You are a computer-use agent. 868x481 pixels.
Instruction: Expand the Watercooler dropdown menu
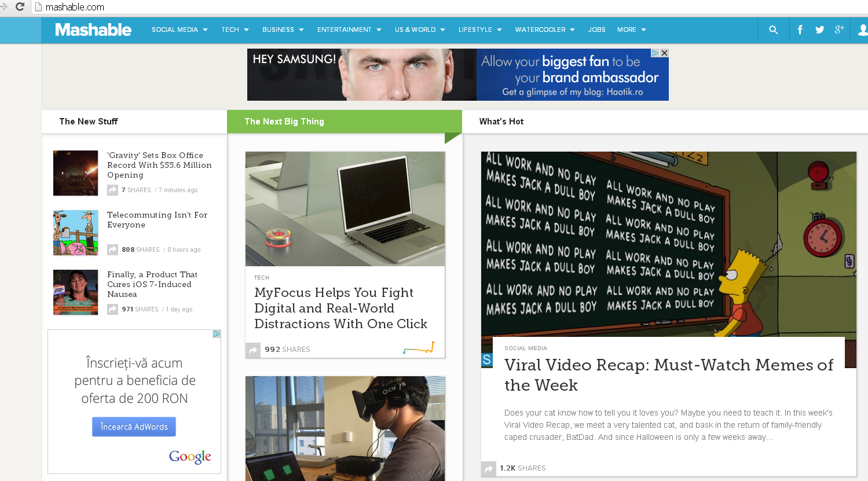(545, 30)
